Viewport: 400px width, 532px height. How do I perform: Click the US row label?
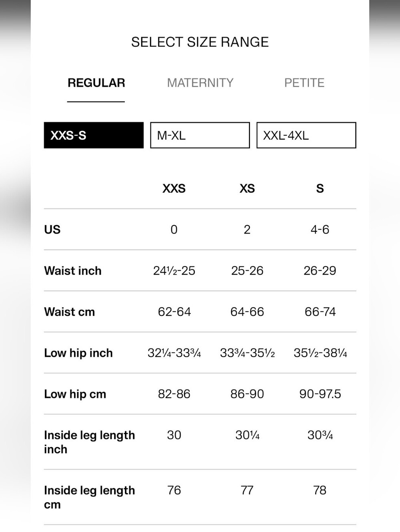coord(52,230)
